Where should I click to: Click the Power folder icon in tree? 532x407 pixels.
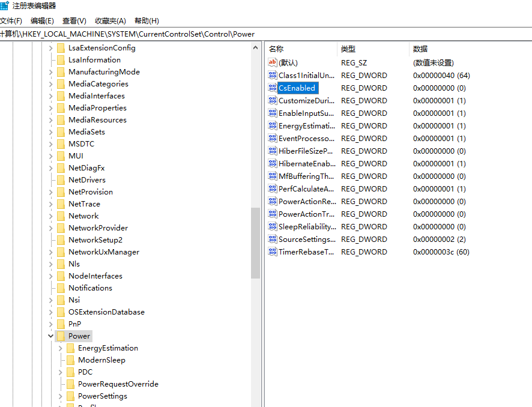[61, 336]
